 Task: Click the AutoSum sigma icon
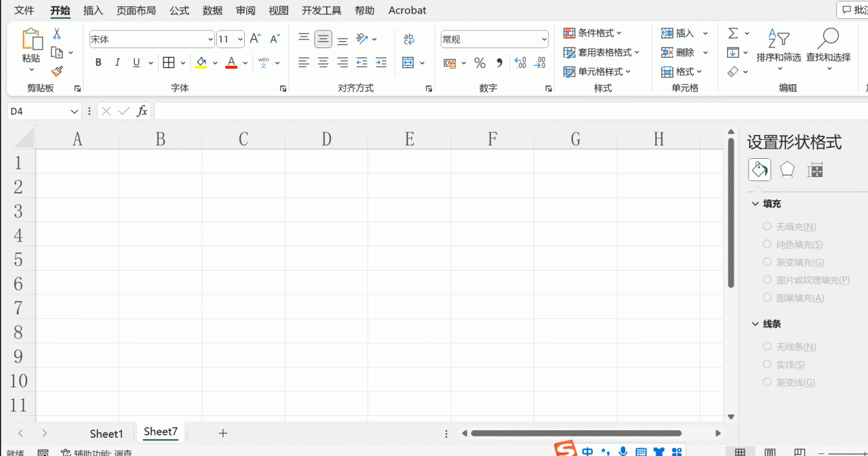click(x=733, y=33)
